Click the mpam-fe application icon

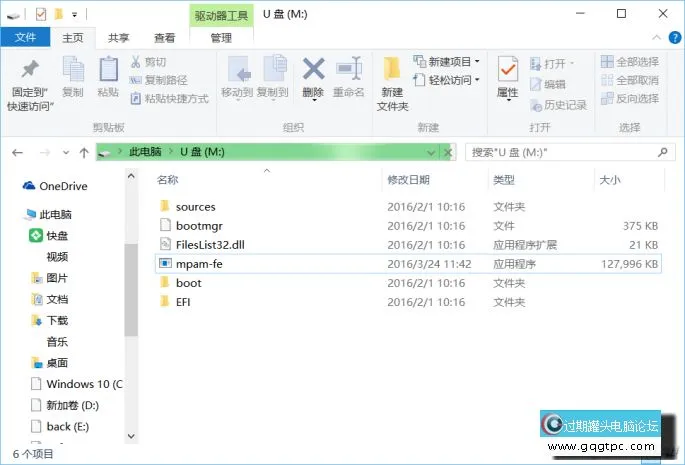165,264
